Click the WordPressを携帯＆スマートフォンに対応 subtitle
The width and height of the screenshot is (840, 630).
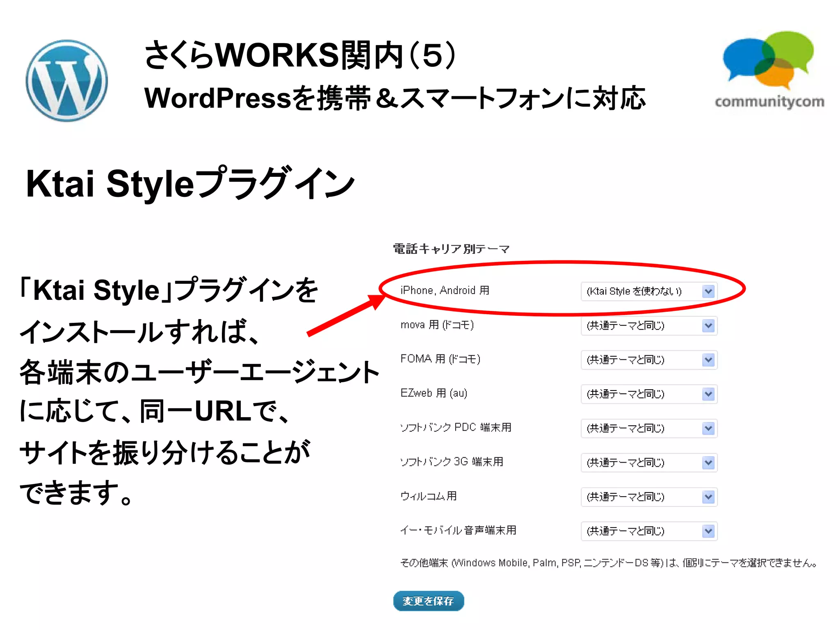coord(395,98)
